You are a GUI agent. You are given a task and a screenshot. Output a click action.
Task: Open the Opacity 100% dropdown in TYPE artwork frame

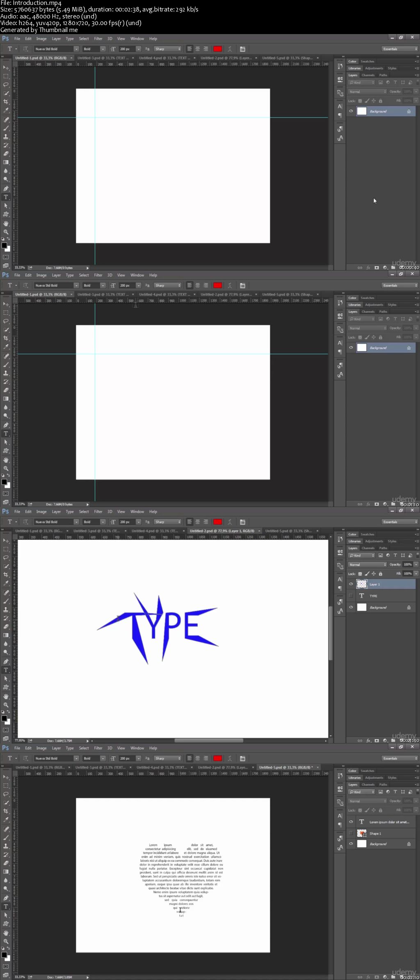point(416,565)
